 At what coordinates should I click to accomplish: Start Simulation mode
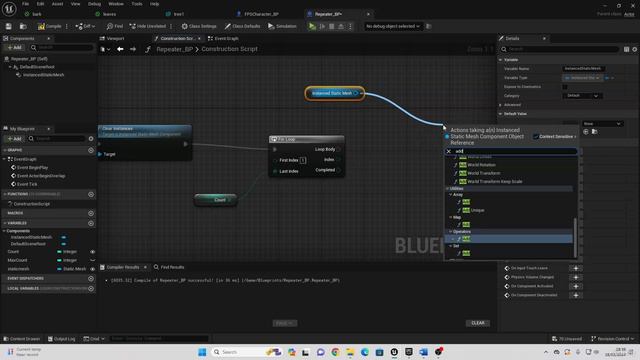(x=282, y=26)
